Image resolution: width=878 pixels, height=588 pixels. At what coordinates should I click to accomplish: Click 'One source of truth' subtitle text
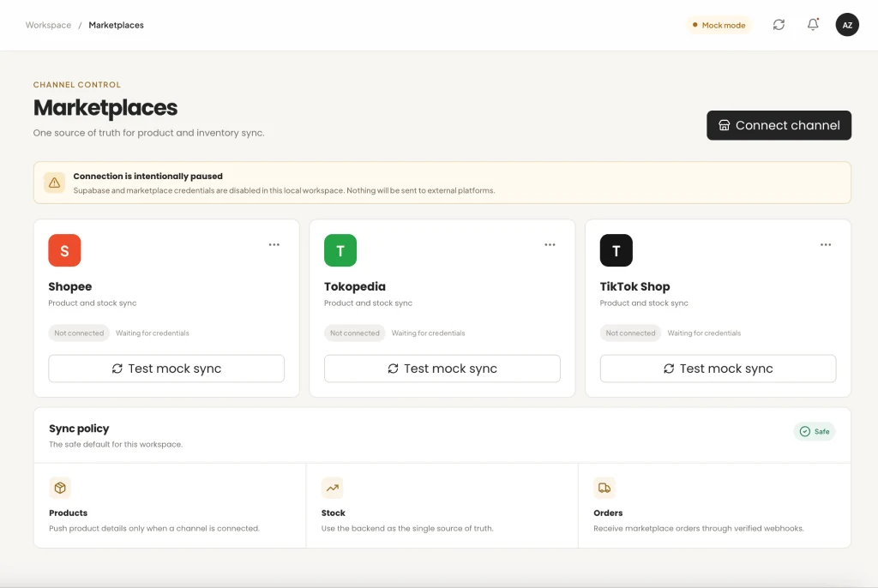point(148,133)
